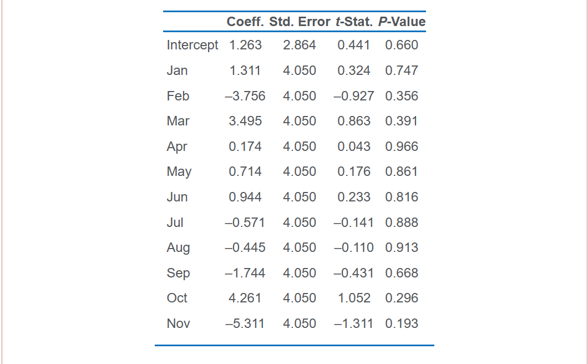Select the Nov P-value 0.193

tap(402, 323)
